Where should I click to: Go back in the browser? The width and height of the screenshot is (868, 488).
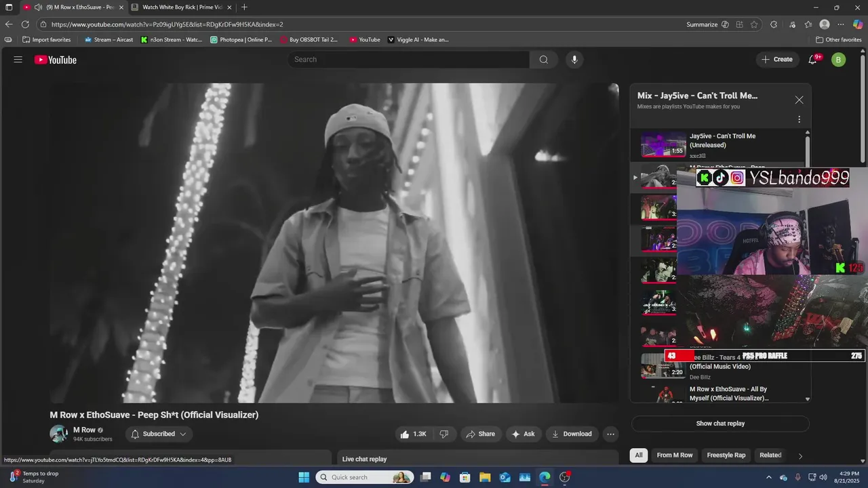[9, 24]
